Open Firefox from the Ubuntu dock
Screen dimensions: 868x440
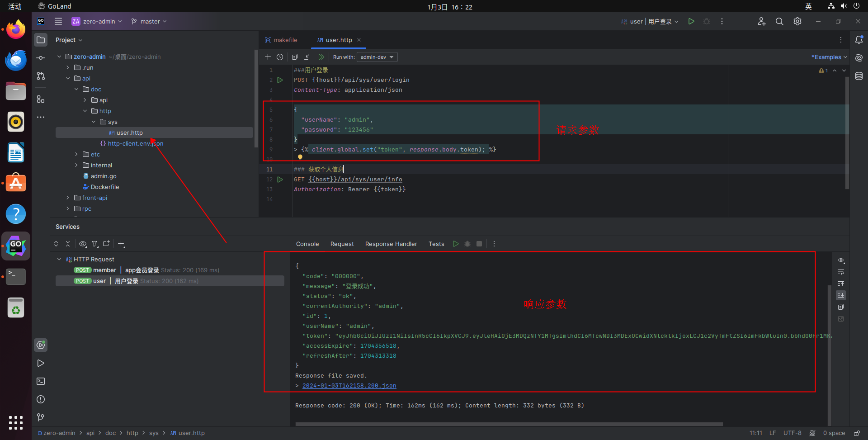16,30
